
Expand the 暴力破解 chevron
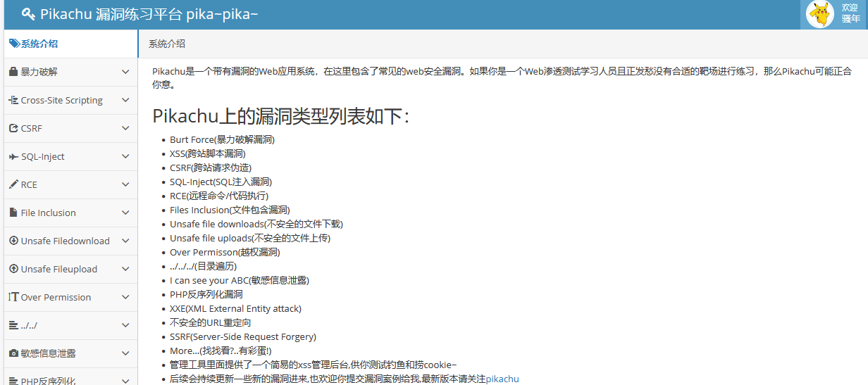125,72
